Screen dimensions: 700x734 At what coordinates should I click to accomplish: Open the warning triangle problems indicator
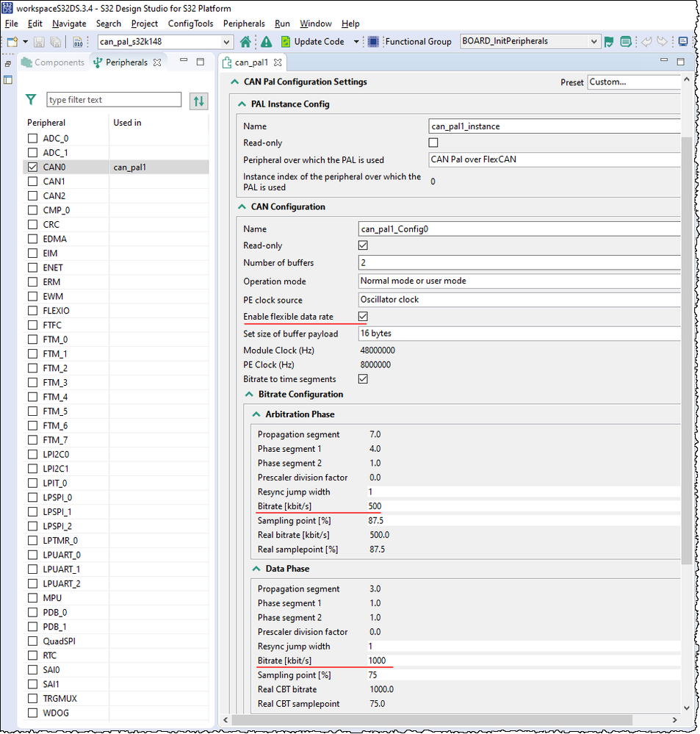point(267,41)
